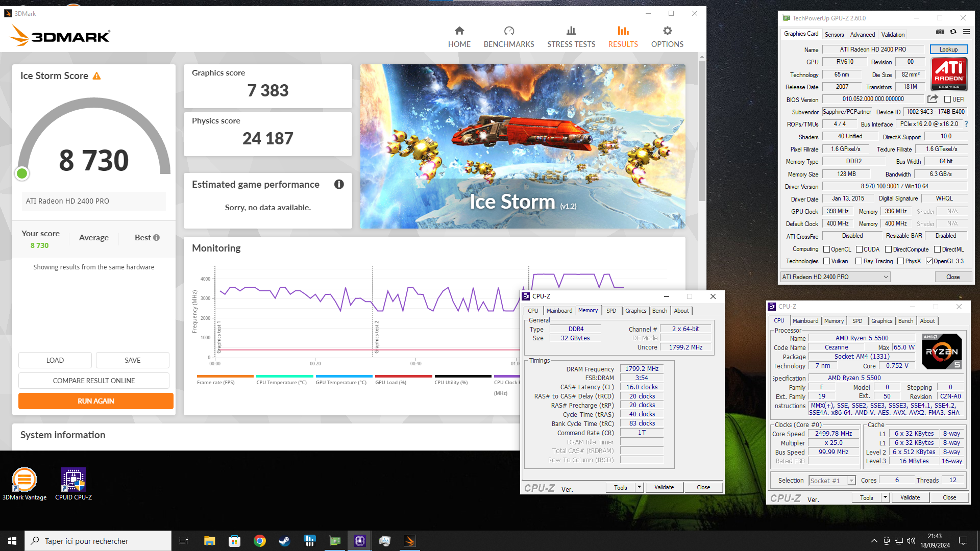The height and width of the screenshot is (551, 980).
Task: Take a GPU-Z screenshot with camera icon
Action: click(940, 32)
